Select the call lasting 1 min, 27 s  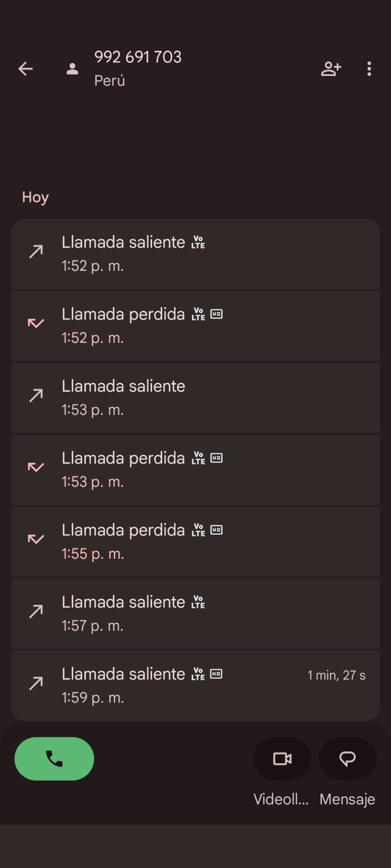click(195, 686)
